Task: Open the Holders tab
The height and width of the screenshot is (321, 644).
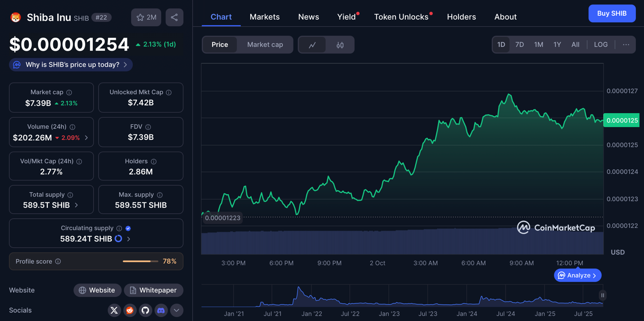Action: (461, 17)
